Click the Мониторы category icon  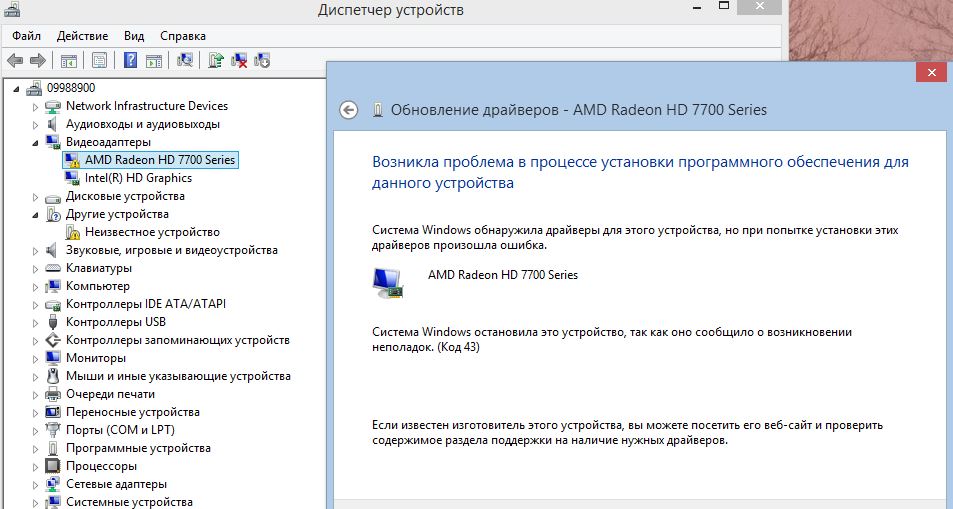(x=53, y=358)
